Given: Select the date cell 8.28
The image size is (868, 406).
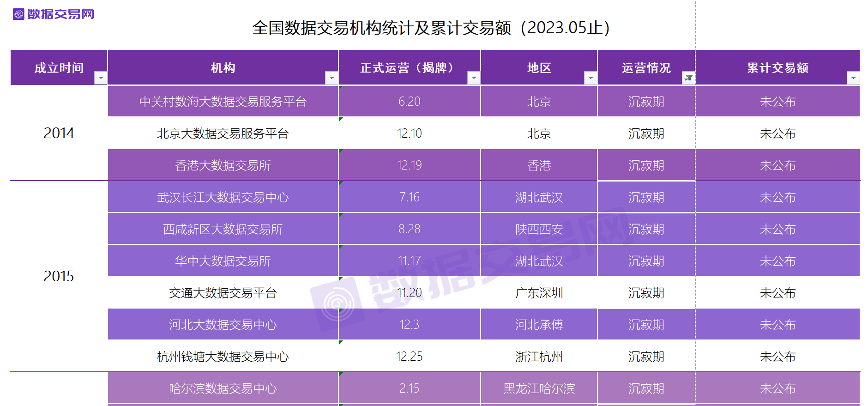Looking at the screenshot, I should (410, 229).
